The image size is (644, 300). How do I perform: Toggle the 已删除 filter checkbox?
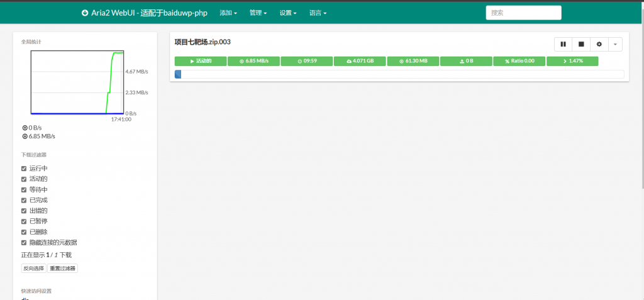[x=24, y=232]
